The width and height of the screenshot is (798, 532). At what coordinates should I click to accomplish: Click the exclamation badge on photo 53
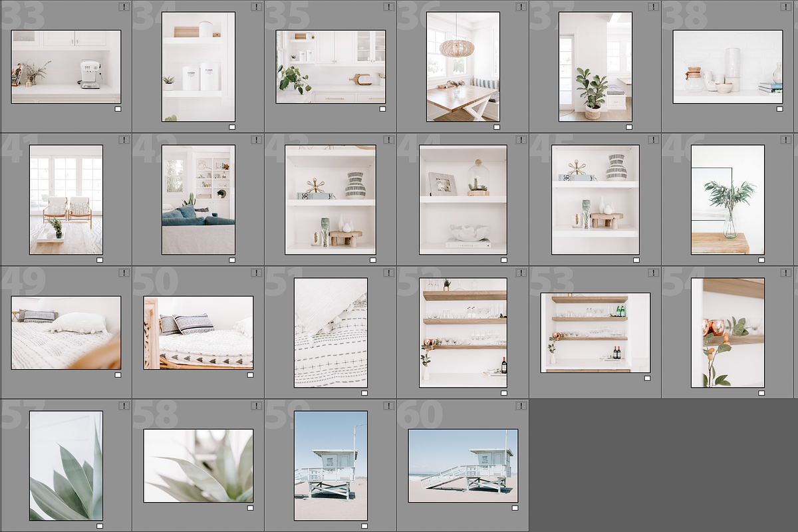[653, 273]
